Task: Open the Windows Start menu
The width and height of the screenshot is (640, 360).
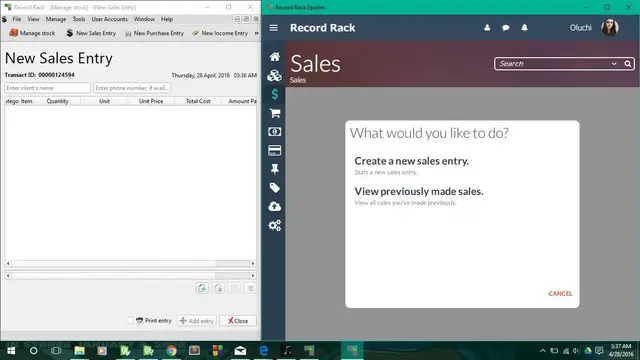Action: 11,351
